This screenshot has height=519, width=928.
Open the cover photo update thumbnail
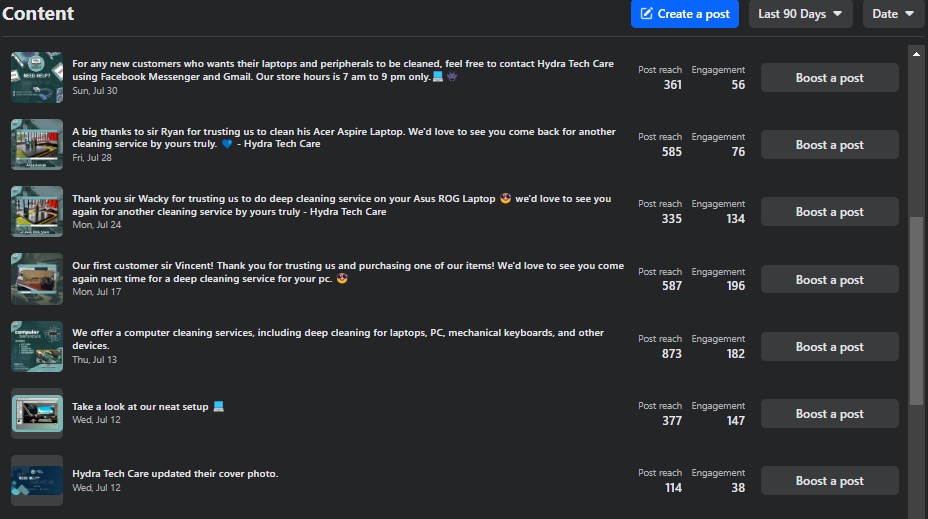click(x=37, y=481)
